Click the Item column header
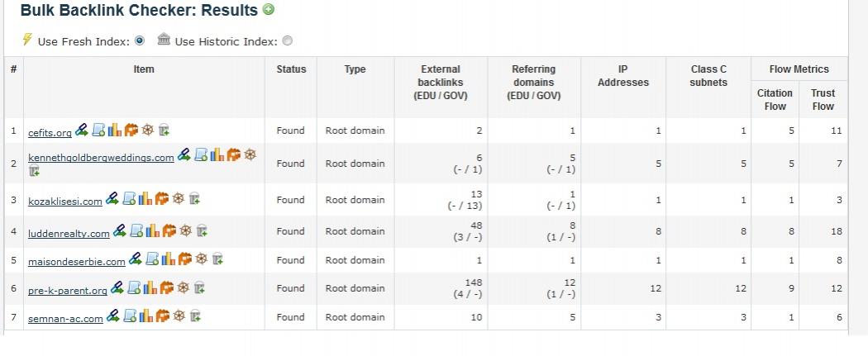 (144, 69)
